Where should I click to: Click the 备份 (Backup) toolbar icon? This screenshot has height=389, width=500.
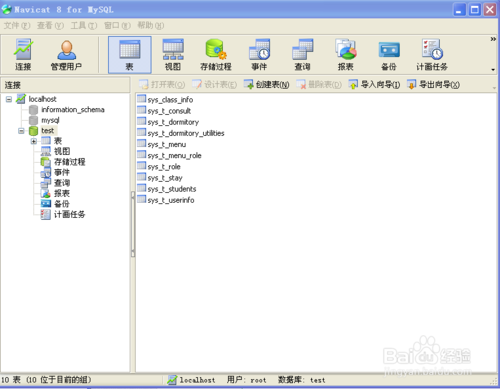[389, 55]
